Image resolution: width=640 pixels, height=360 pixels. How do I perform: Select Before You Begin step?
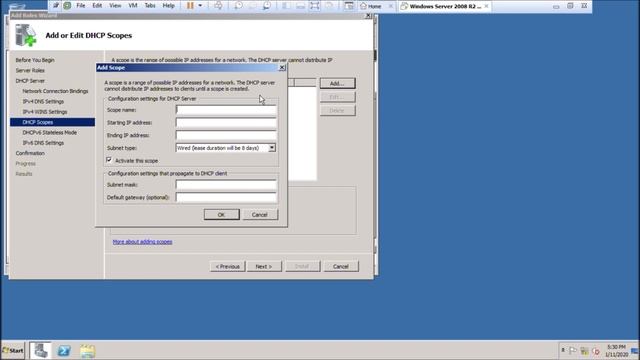35,60
